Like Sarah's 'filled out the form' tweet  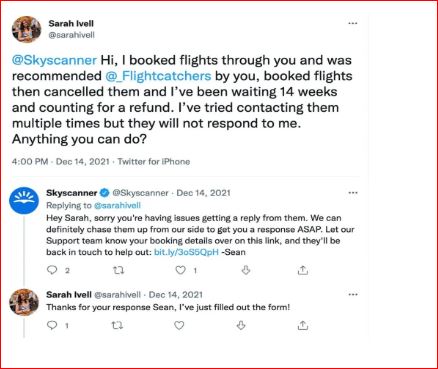[x=179, y=325]
